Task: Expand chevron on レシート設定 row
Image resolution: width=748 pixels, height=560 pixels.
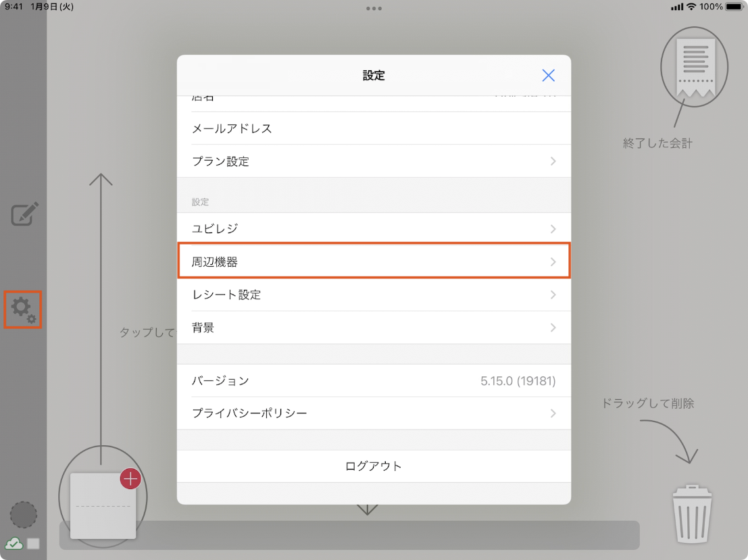Action: (553, 295)
